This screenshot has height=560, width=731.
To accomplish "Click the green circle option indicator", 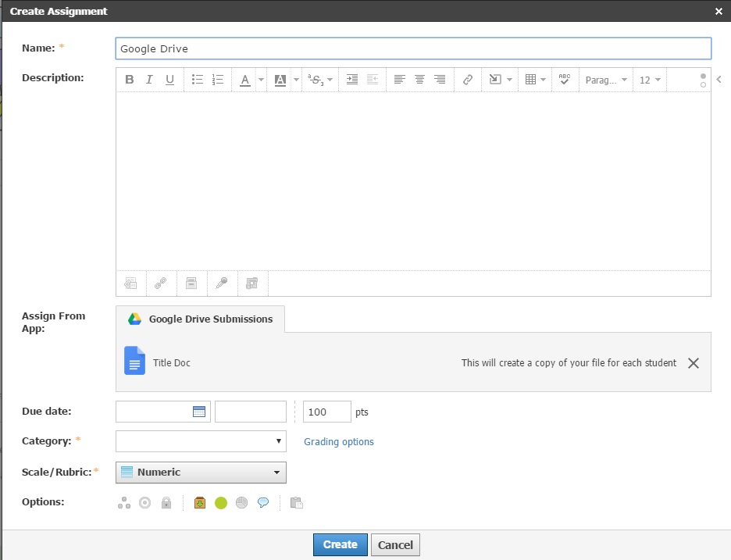I will pyautogui.click(x=221, y=503).
